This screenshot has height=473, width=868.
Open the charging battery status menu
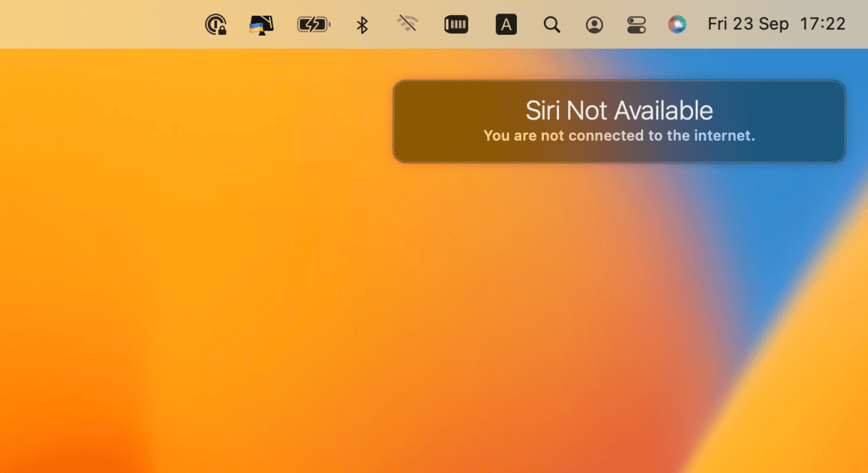click(313, 25)
